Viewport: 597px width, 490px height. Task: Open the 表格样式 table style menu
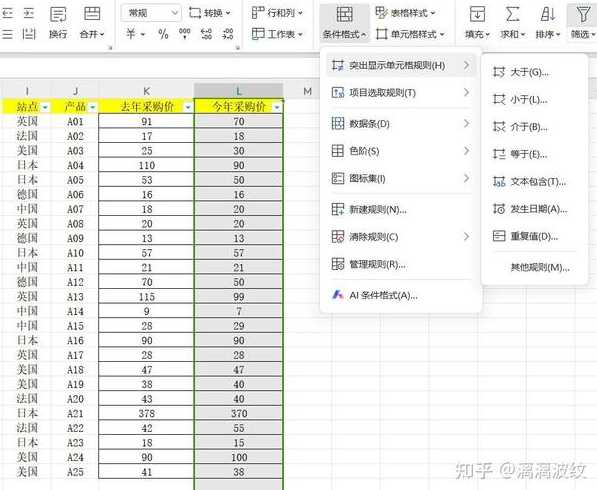coord(405,13)
